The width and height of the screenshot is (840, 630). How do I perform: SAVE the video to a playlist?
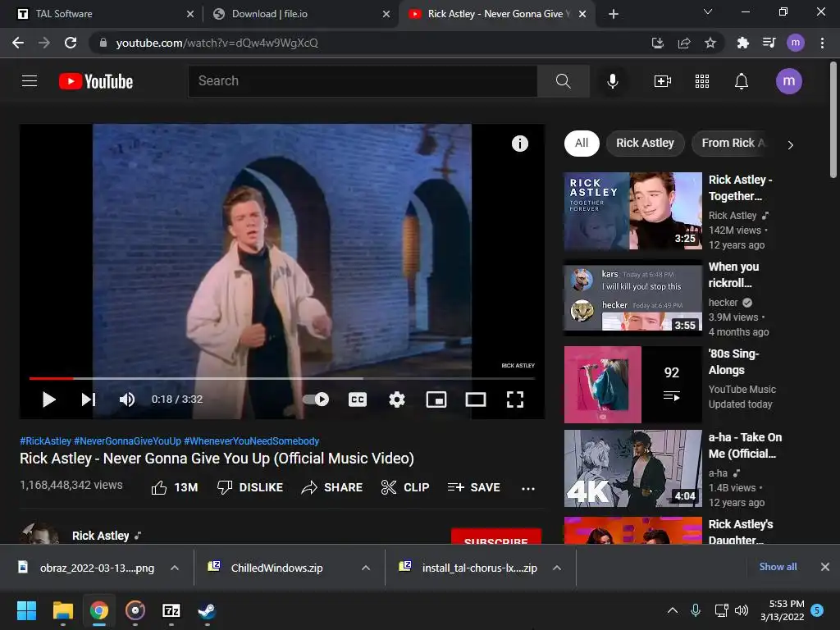click(x=473, y=487)
